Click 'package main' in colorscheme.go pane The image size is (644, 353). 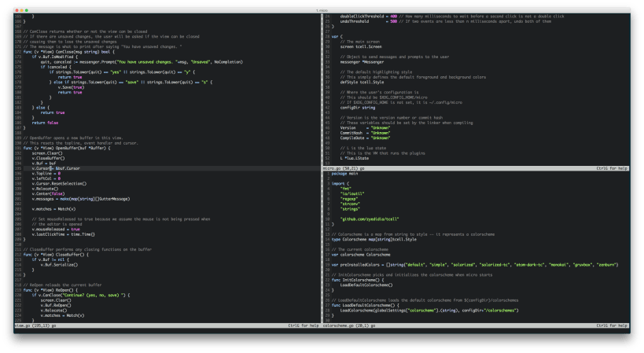344,173
